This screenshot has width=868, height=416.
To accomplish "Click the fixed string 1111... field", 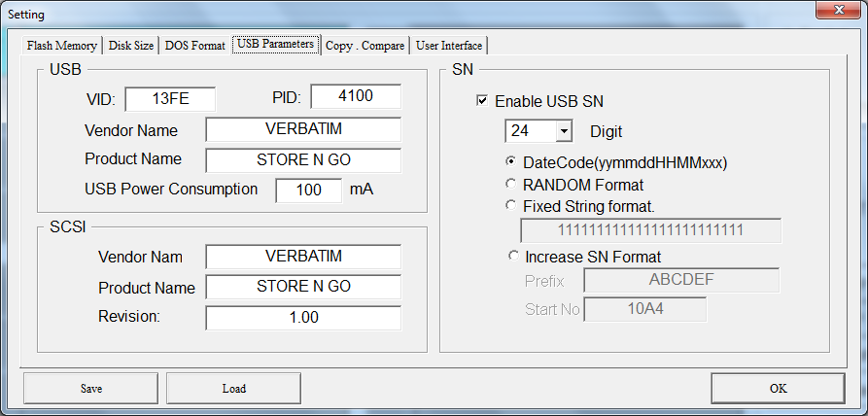I will (x=650, y=230).
